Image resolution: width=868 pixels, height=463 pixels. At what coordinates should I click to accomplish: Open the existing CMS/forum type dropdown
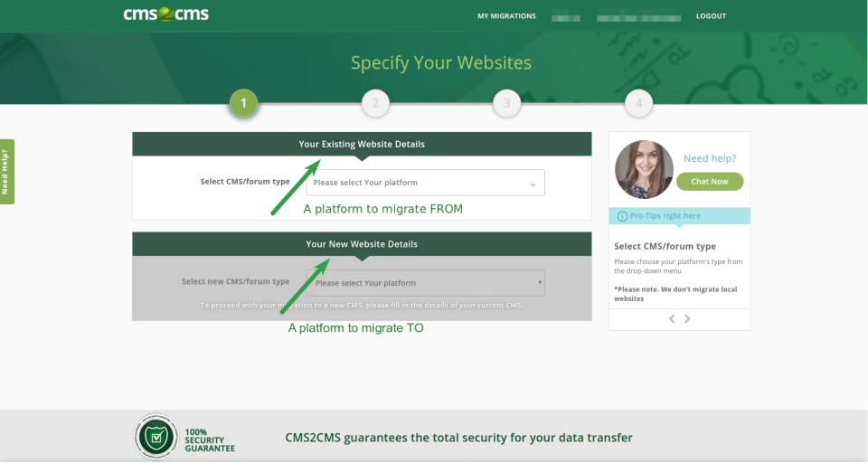tap(425, 183)
